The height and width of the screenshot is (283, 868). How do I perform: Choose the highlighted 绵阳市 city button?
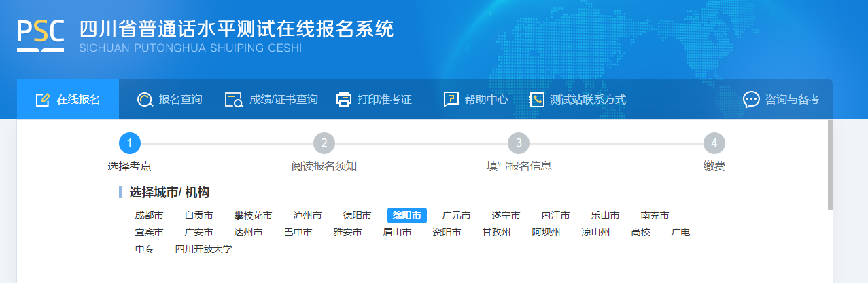tap(406, 216)
